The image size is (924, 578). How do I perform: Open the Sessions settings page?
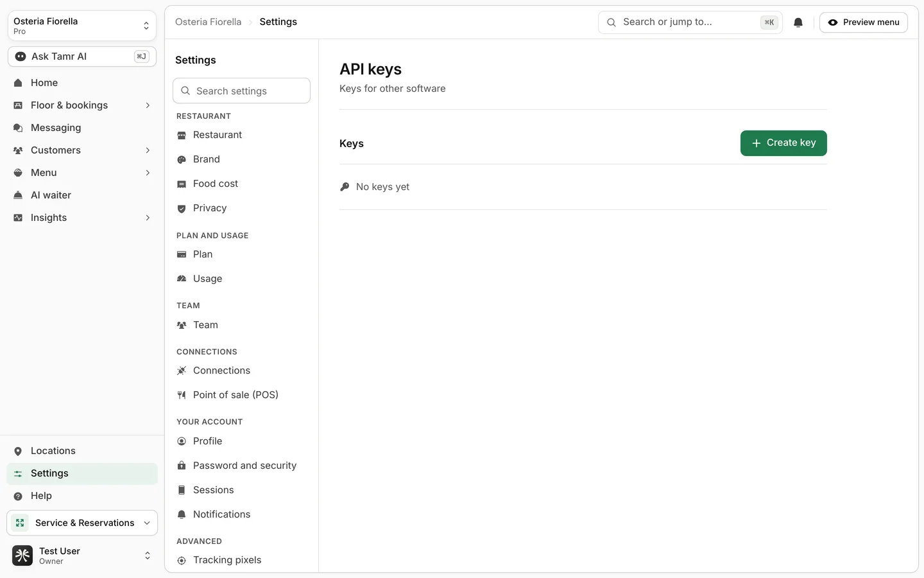tap(241, 490)
